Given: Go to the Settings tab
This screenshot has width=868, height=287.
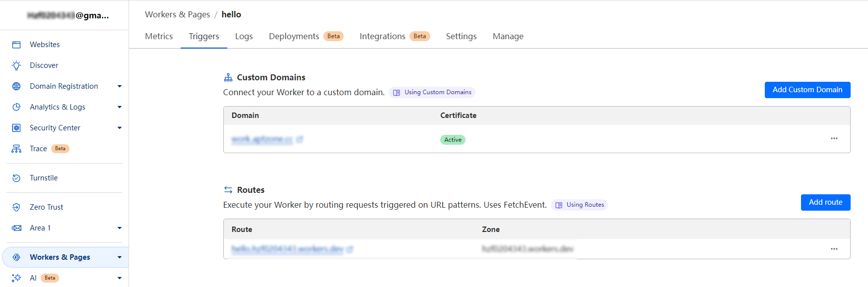Looking at the screenshot, I should [461, 36].
